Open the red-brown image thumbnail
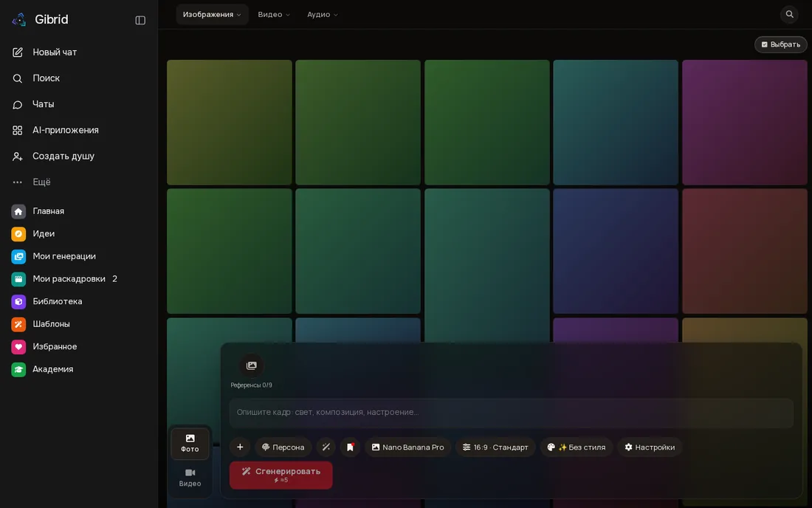The height and width of the screenshot is (508, 812). coord(744,251)
